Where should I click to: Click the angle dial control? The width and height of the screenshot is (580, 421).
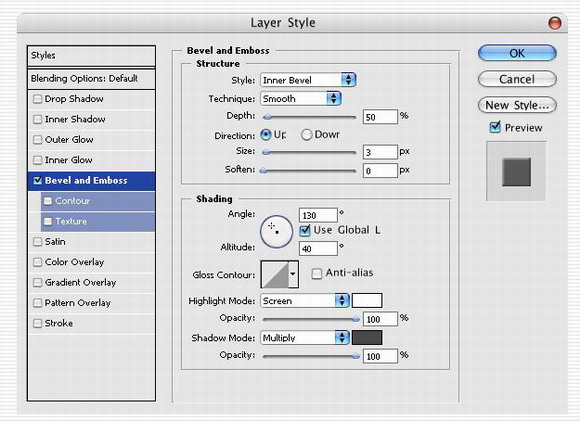click(276, 232)
